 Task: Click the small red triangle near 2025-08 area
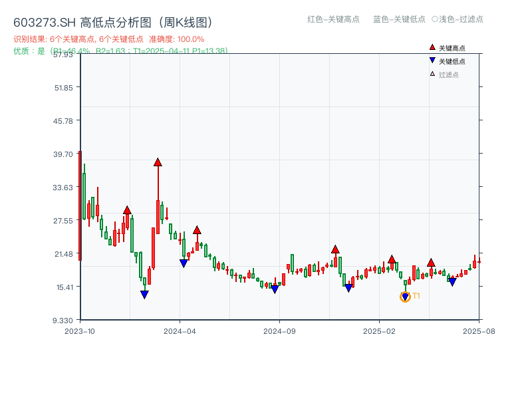tap(432, 263)
